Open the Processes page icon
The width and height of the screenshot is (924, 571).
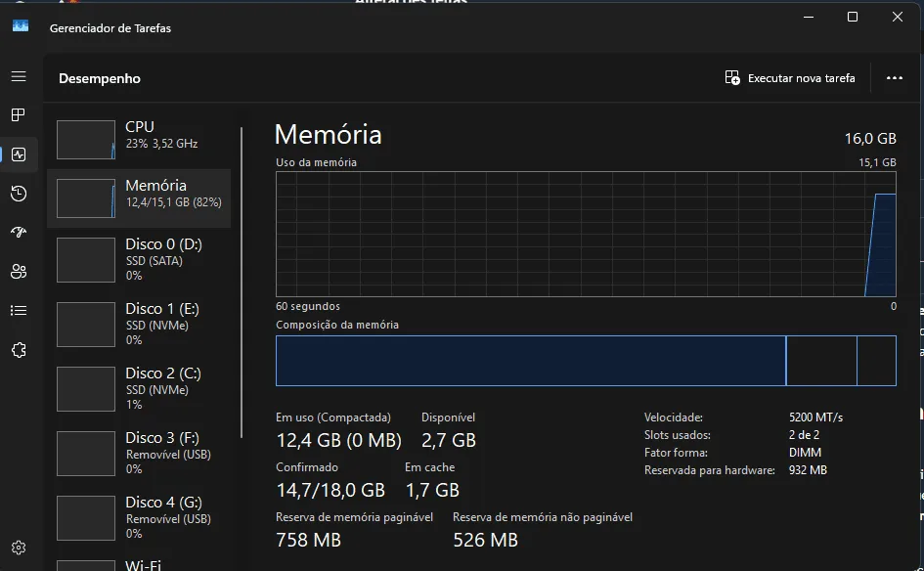pyautogui.click(x=19, y=115)
